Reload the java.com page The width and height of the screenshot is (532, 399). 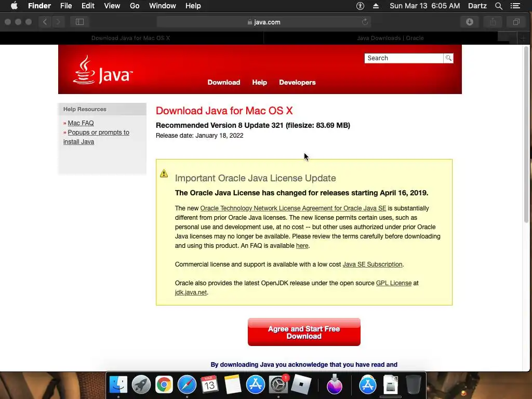tap(365, 22)
